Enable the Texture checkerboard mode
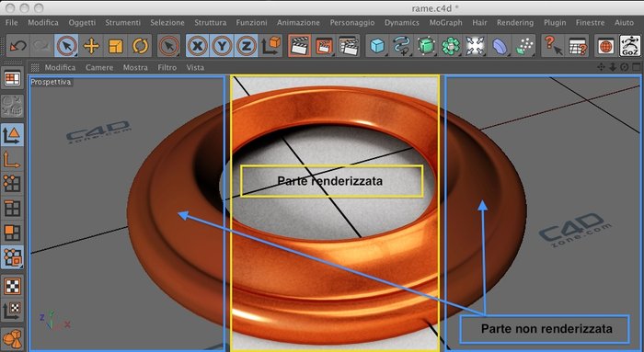The height and width of the screenshot is (352, 644). click(x=12, y=286)
